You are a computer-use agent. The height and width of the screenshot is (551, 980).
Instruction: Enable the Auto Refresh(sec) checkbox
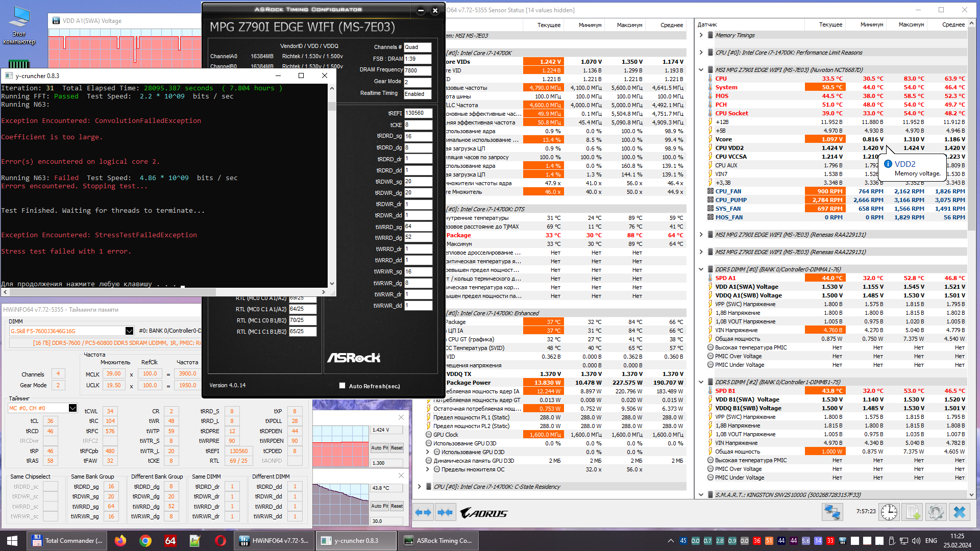click(x=342, y=386)
